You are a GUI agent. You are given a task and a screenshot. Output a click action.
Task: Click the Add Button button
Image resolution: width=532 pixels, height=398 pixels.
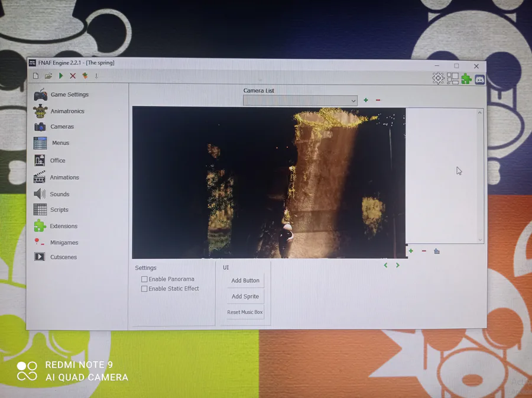(245, 280)
